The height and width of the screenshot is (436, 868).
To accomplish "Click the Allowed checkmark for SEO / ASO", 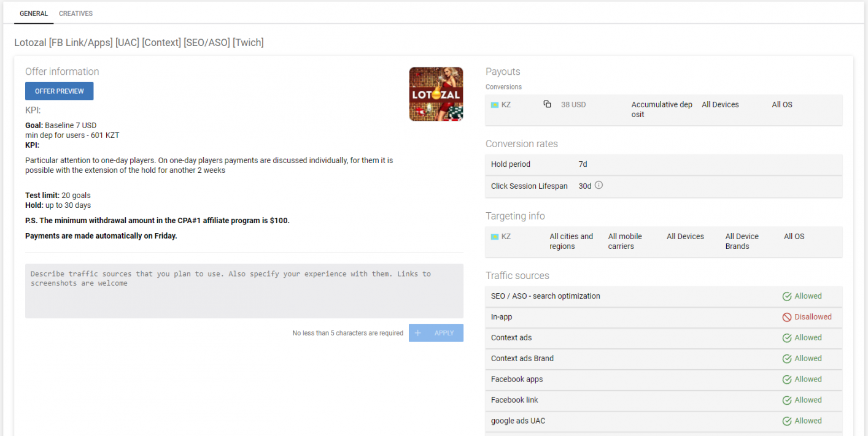I will click(786, 296).
